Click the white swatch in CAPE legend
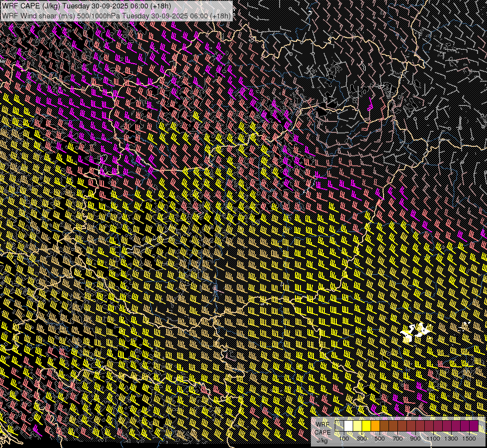 (348, 426)
